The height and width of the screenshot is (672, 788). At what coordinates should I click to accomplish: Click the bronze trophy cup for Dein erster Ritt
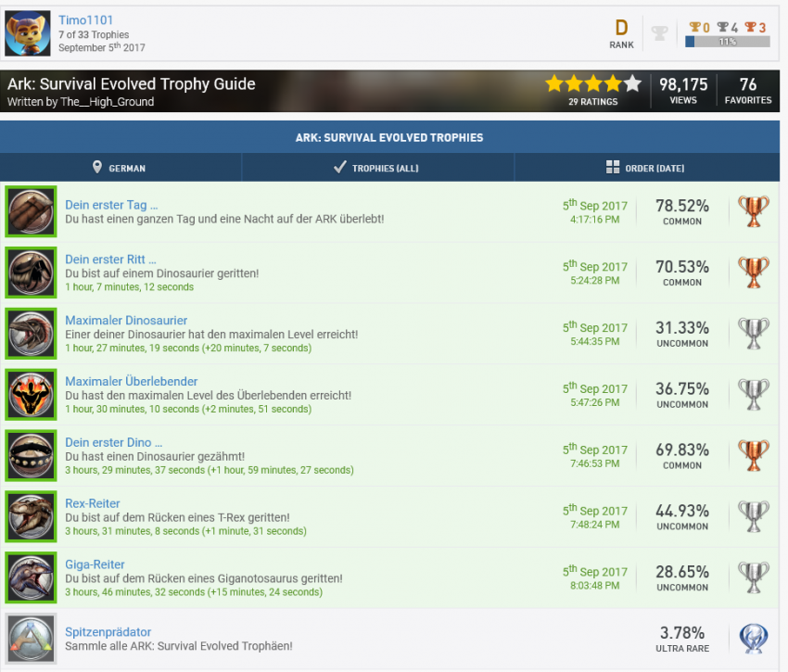click(752, 273)
